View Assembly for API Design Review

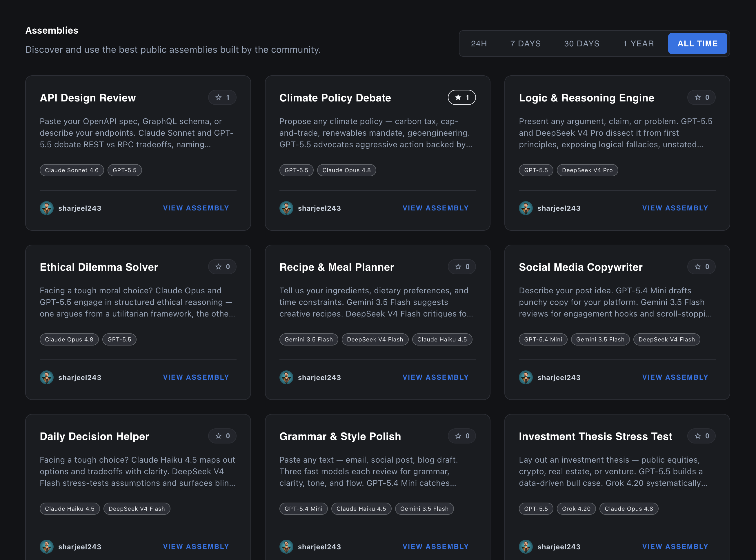tap(196, 208)
